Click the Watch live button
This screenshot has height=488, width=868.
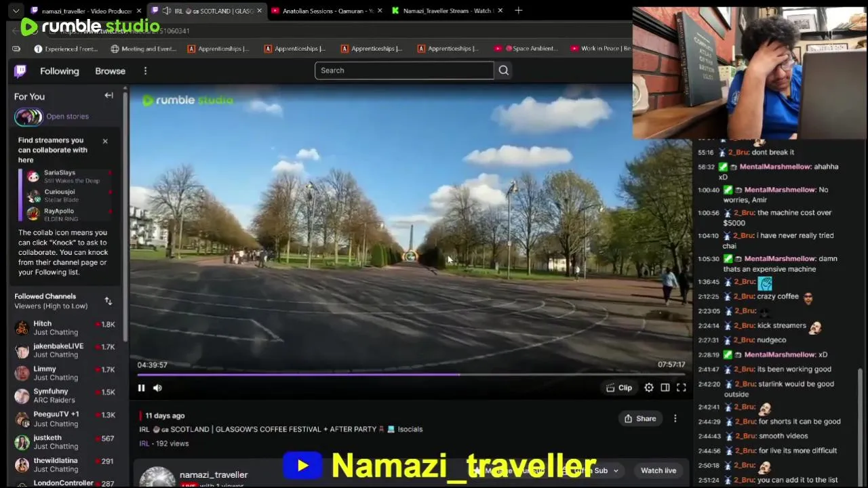(x=658, y=470)
